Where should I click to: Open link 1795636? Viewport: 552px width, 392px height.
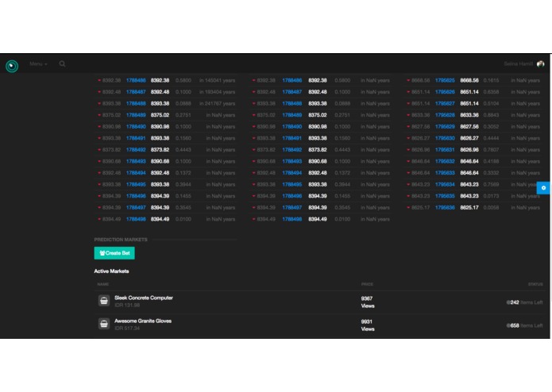point(445,208)
